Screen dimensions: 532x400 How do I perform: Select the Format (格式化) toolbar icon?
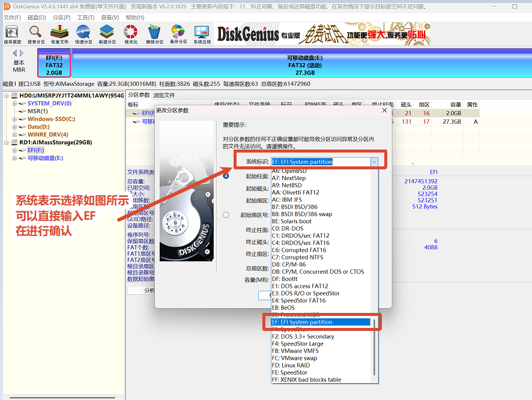click(x=131, y=34)
